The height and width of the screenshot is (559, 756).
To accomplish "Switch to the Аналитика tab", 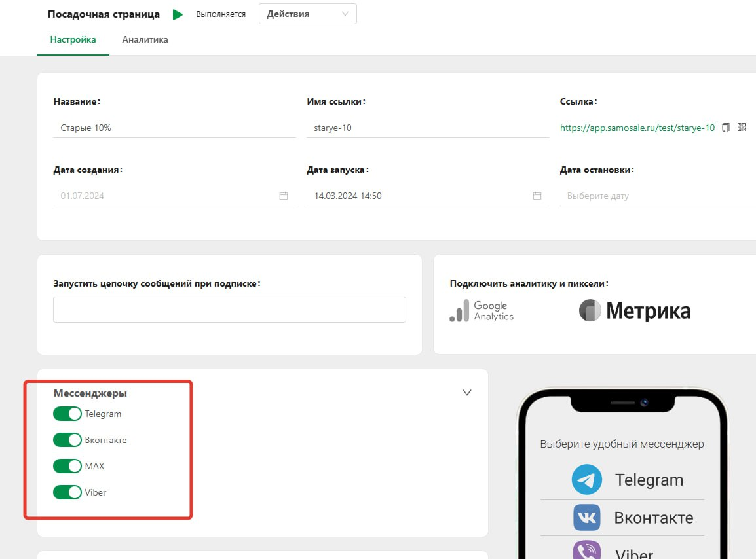I will 145,39.
